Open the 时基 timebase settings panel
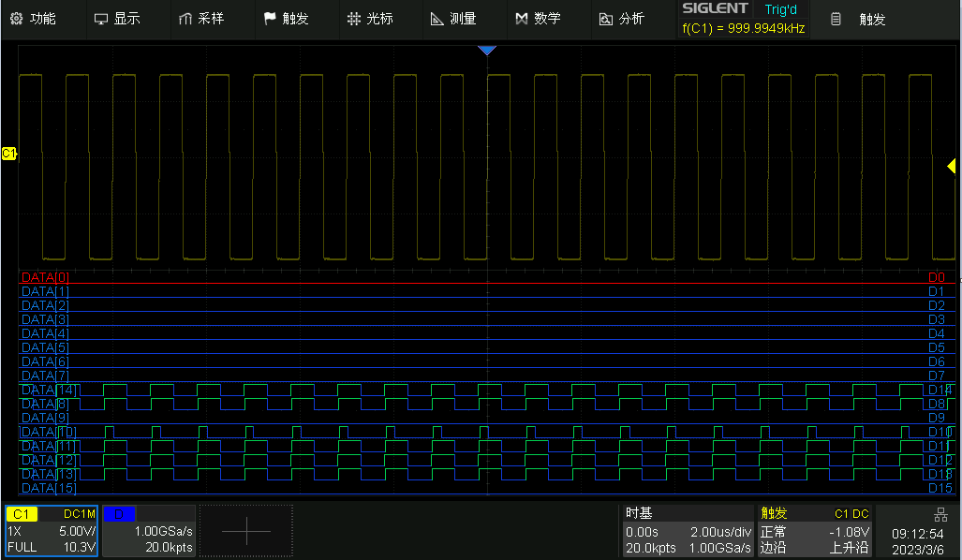 click(688, 530)
